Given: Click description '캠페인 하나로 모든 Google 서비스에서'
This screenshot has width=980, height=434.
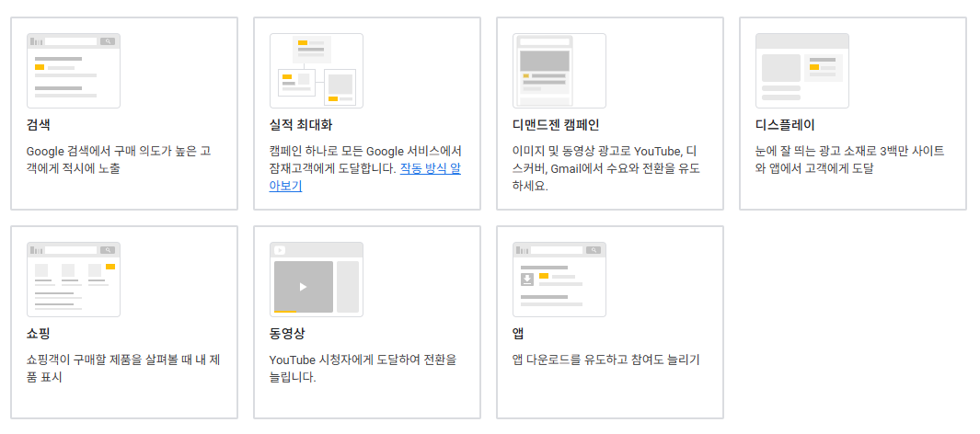Looking at the screenshot, I should (365, 151).
